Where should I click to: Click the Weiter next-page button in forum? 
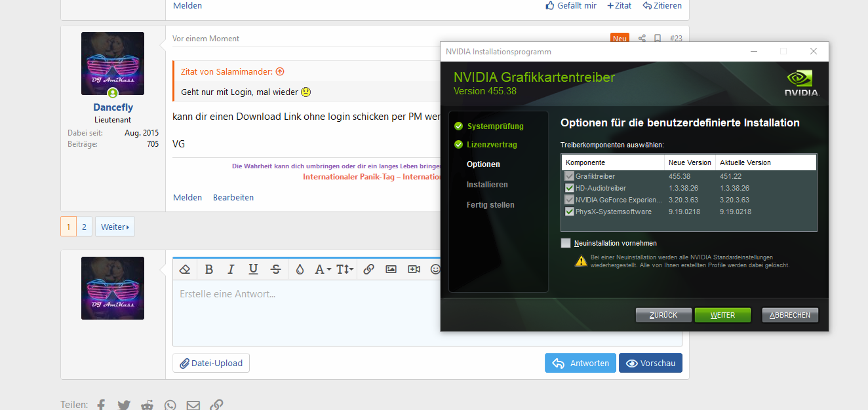[115, 227]
